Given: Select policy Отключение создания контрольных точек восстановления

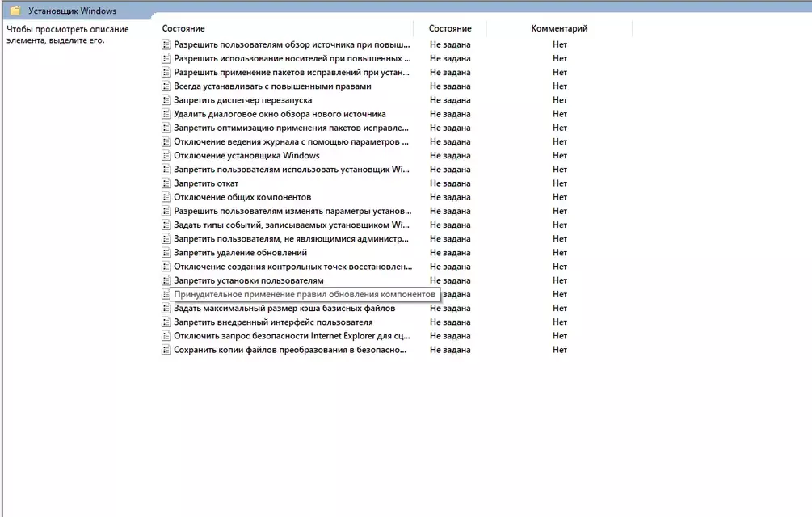Looking at the screenshot, I should pyautogui.click(x=293, y=267).
